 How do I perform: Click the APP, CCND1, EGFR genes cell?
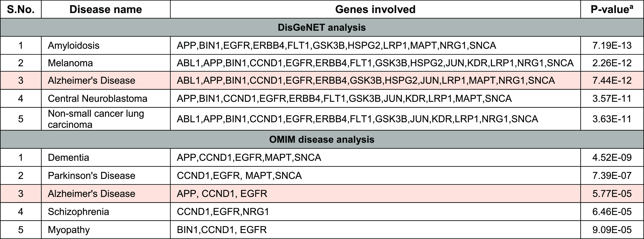click(222, 194)
